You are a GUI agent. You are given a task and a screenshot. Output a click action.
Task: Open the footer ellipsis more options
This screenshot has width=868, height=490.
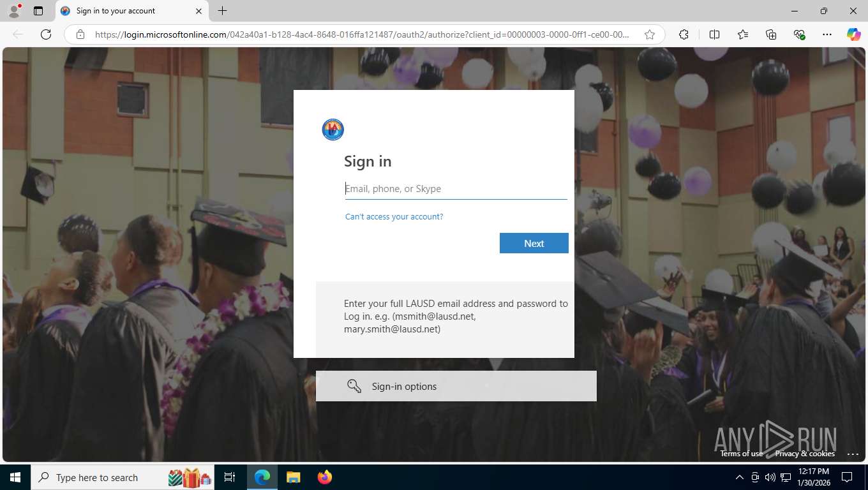pyautogui.click(x=853, y=454)
